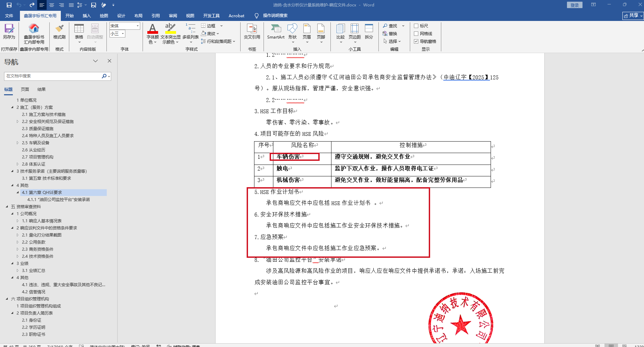Screen dimensions: 644x347
Task: Click the 替换 replace button
Action: point(390,33)
